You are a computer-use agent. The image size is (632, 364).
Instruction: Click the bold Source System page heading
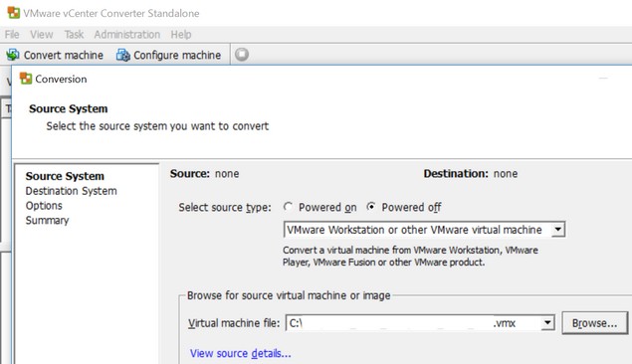[68, 108]
